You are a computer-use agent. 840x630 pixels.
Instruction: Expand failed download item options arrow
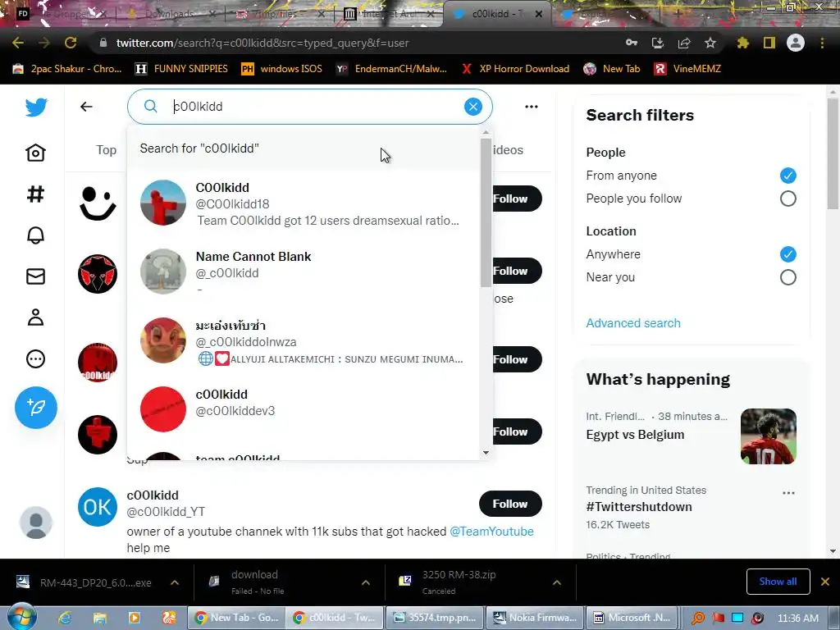(366, 583)
